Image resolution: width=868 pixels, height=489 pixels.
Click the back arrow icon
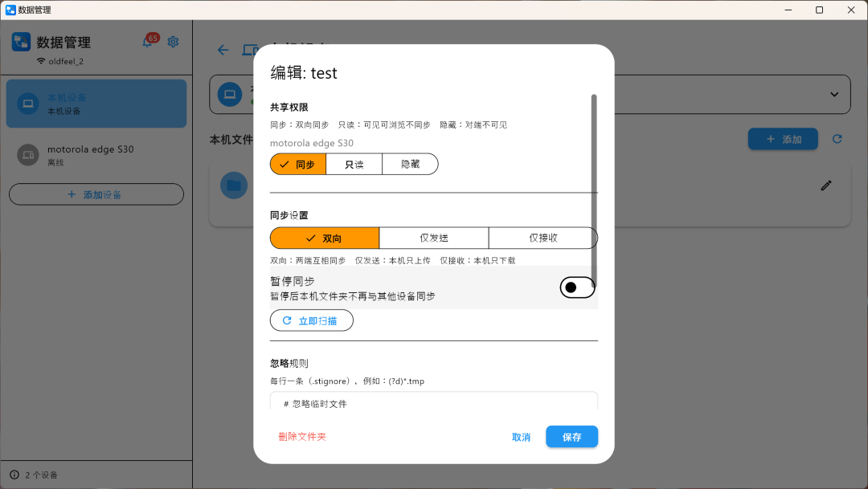coord(223,51)
